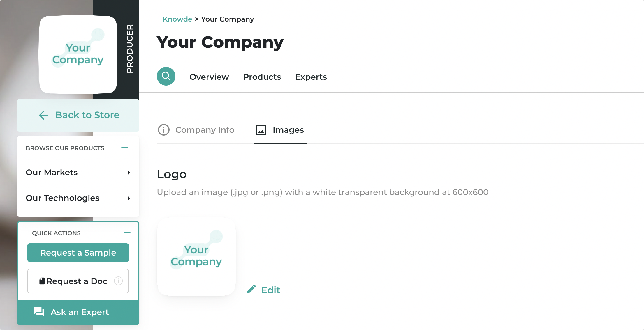644x330 pixels.
Task: Click the document icon in Request a Doc
Action: (x=42, y=281)
